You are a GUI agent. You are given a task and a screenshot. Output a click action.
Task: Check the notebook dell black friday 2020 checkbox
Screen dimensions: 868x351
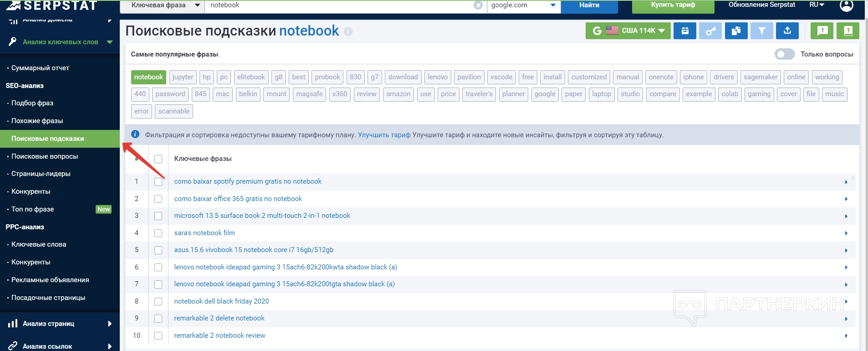point(158,302)
